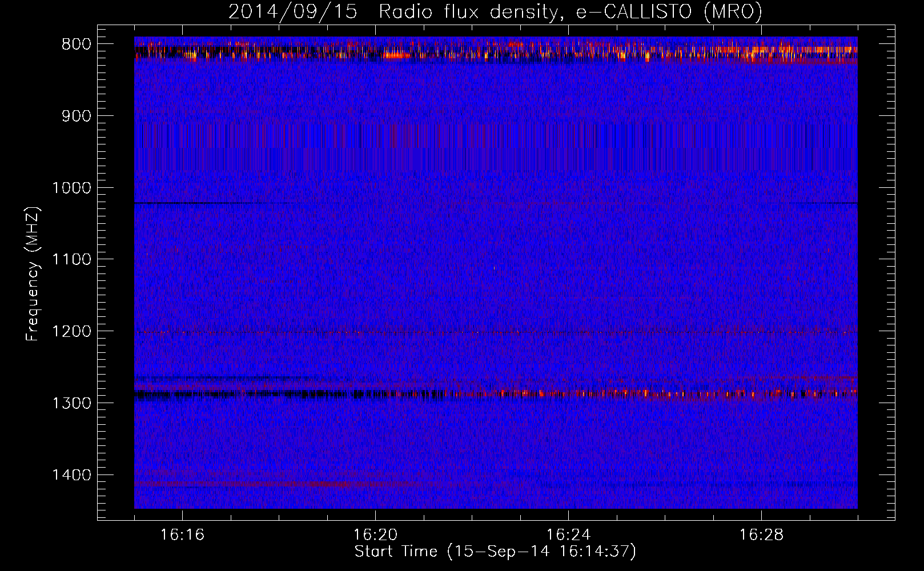Click the 16:24 time tick label
This screenshot has width=924, height=571.
(569, 535)
